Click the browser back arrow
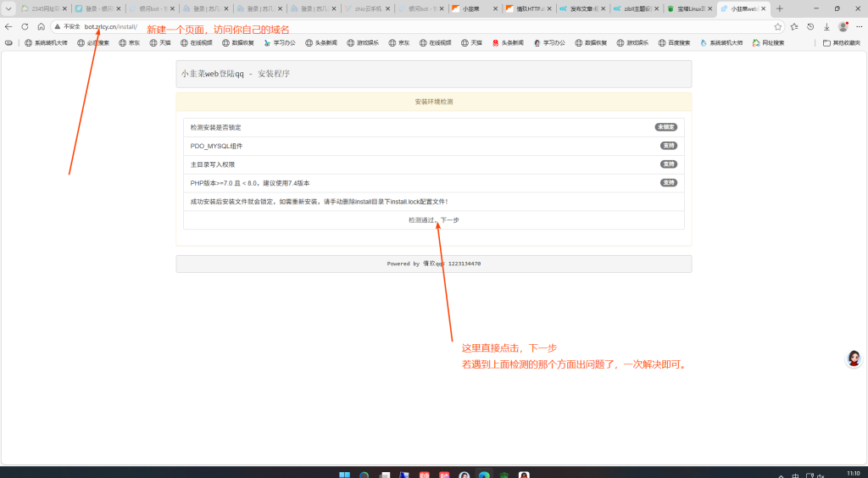Viewport: 868px width, 478px height. (8, 26)
